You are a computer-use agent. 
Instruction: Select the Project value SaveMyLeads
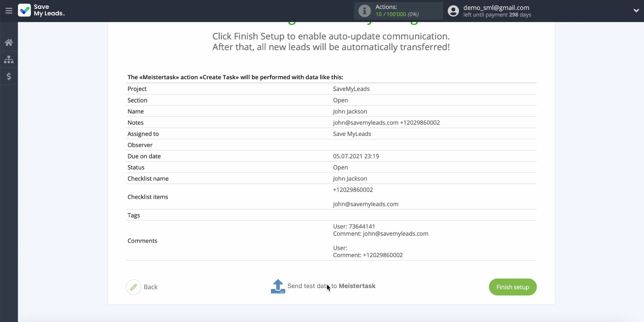351,89
